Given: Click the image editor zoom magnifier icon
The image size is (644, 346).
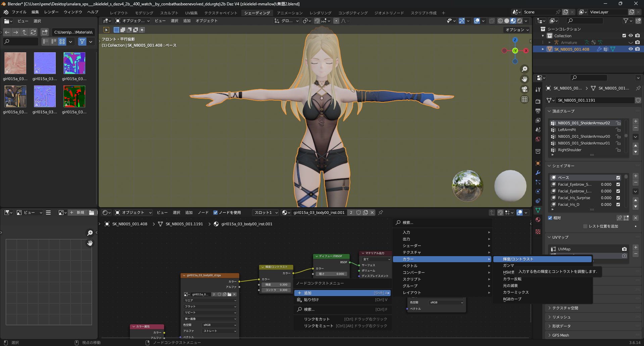Looking at the screenshot, I should pyautogui.click(x=90, y=233).
